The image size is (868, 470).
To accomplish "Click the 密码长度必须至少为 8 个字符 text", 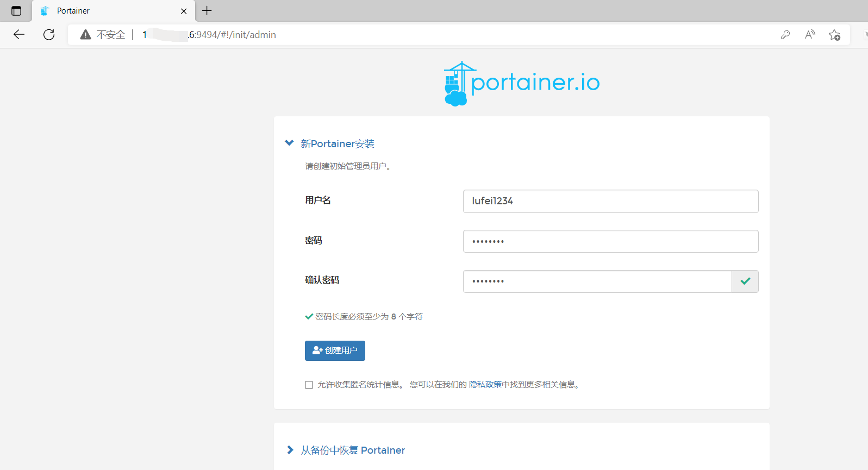I will [x=369, y=316].
